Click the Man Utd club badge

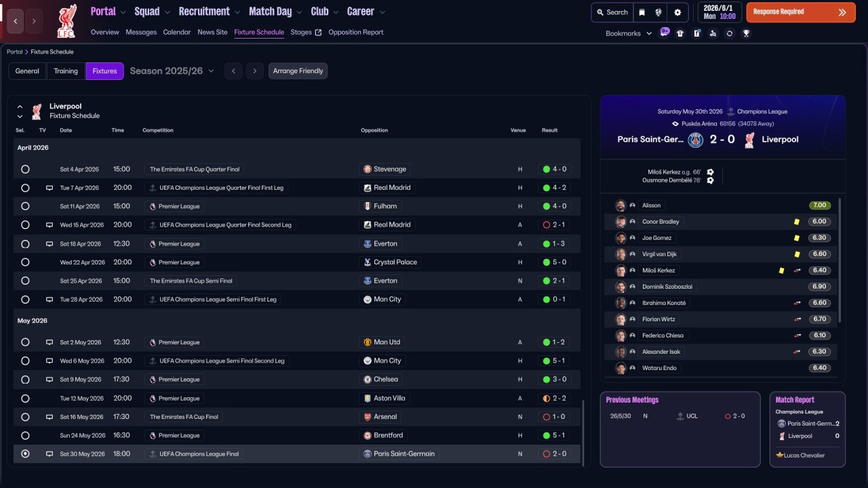[x=367, y=342]
